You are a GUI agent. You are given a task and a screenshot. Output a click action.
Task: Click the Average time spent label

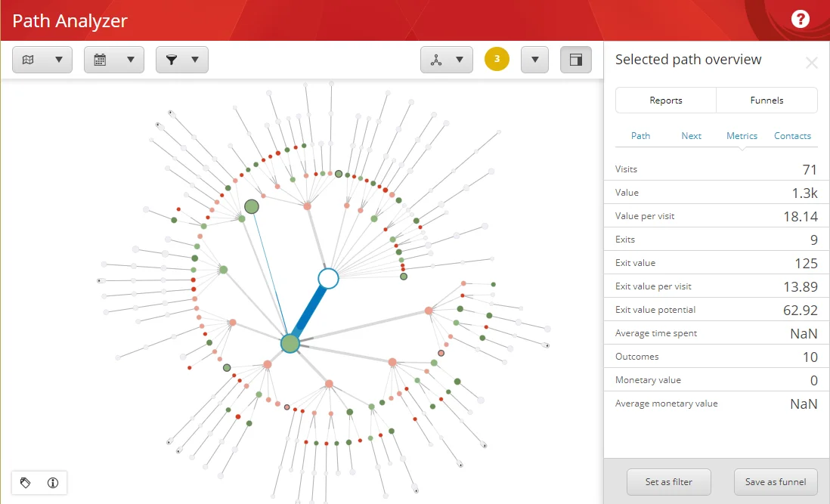[656, 333]
